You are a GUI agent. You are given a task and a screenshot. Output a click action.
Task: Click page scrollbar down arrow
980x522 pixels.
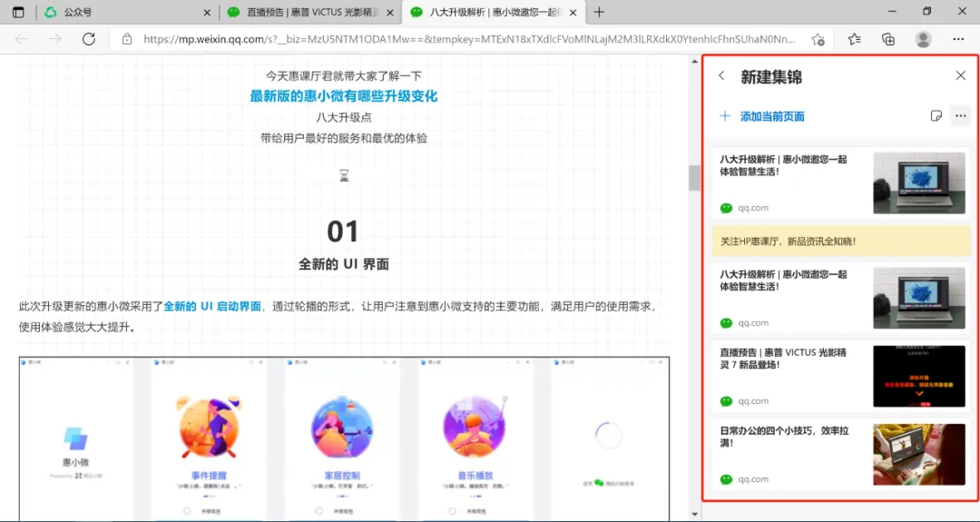coord(694,515)
